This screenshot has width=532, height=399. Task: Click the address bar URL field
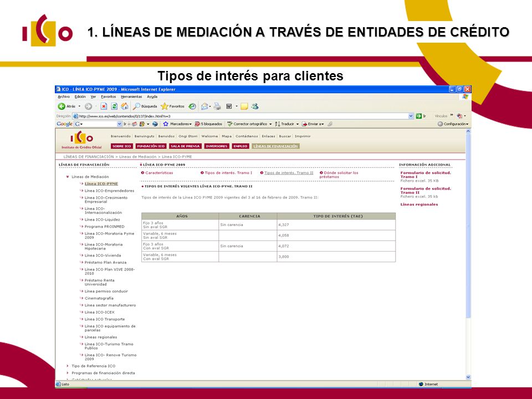(x=243, y=116)
